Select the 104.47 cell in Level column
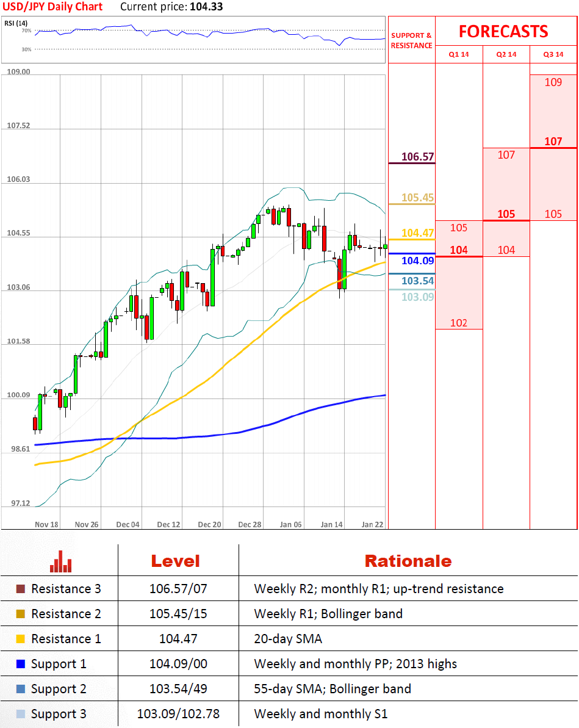579x728 pixels. click(178, 639)
